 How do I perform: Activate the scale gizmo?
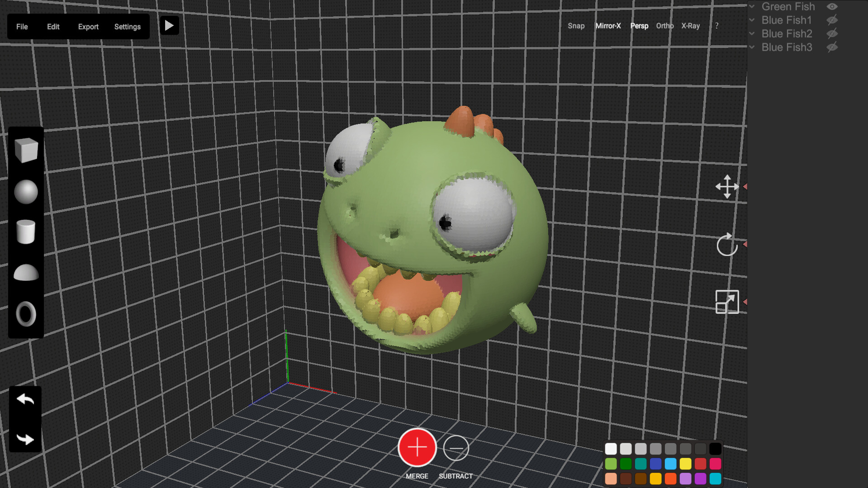(x=727, y=302)
